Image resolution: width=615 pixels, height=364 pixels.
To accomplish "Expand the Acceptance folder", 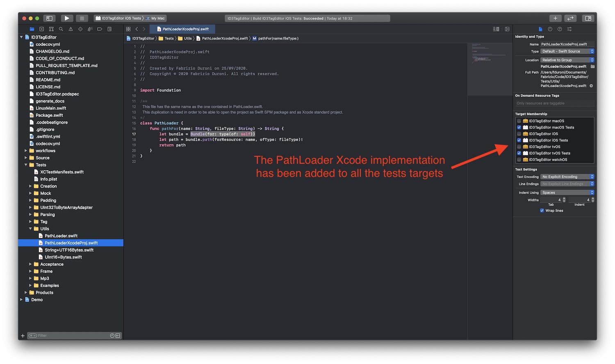I will tap(30, 265).
